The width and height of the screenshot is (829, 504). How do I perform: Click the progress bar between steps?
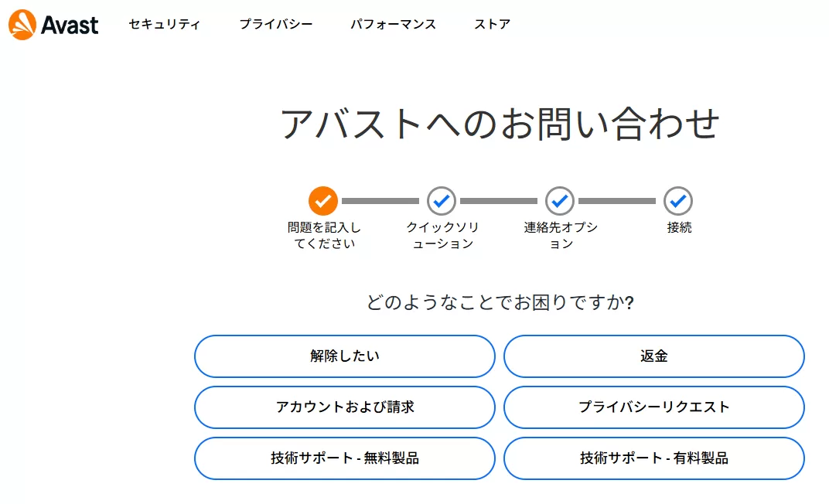tap(381, 200)
